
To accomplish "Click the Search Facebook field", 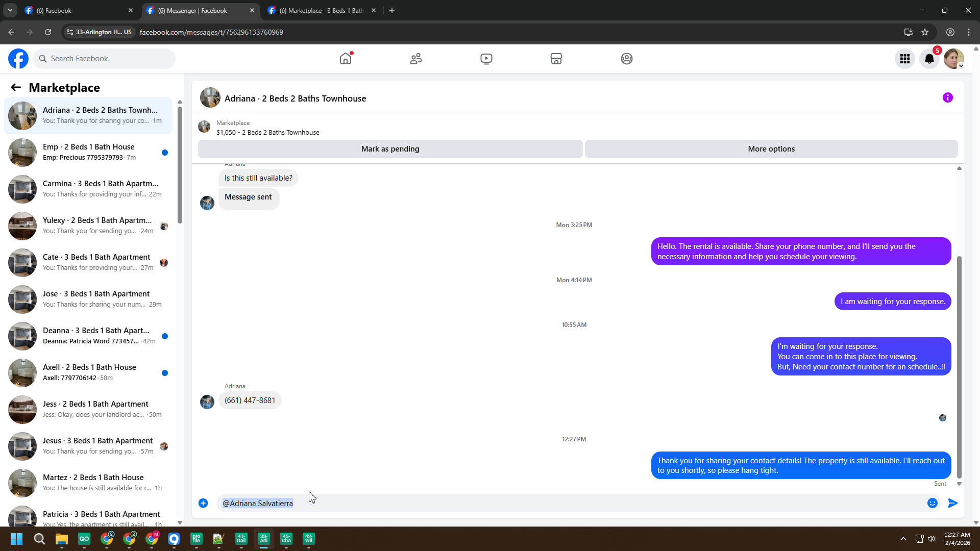I will point(105,59).
